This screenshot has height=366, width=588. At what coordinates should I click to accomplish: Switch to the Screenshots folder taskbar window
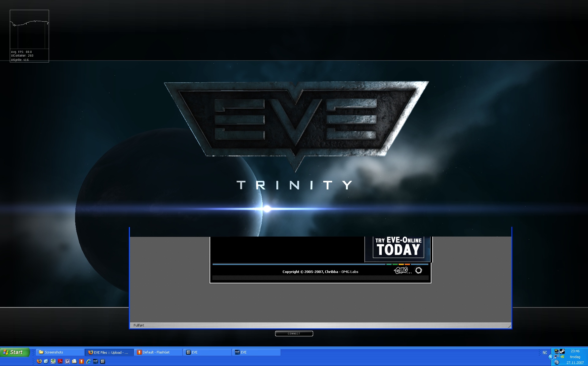[x=60, y=352]
